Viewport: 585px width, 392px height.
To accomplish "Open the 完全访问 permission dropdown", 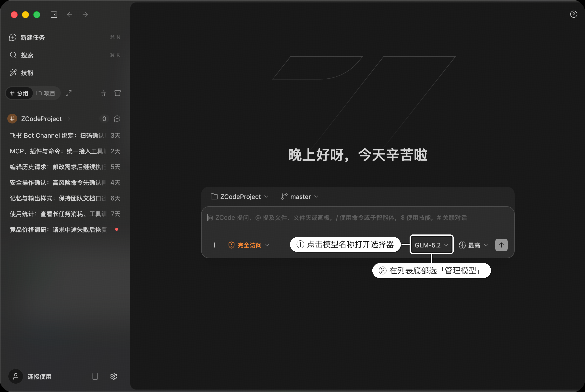I will tap(249, 245).
